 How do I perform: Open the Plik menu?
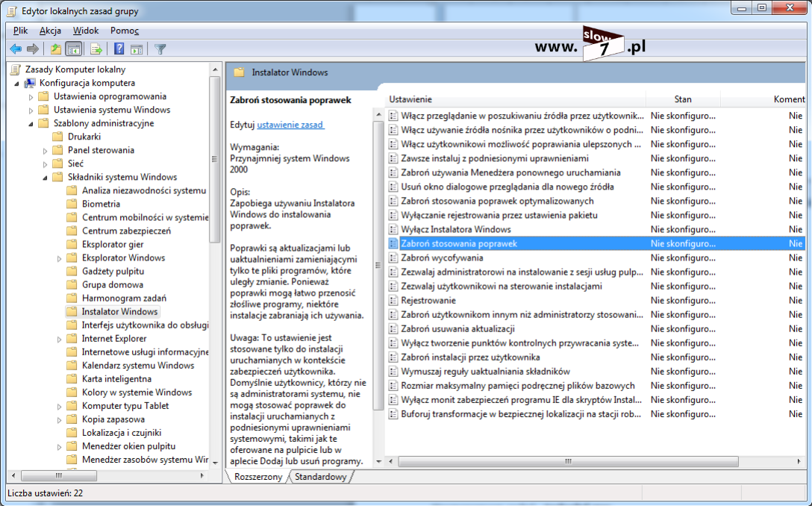coord(21,31)
